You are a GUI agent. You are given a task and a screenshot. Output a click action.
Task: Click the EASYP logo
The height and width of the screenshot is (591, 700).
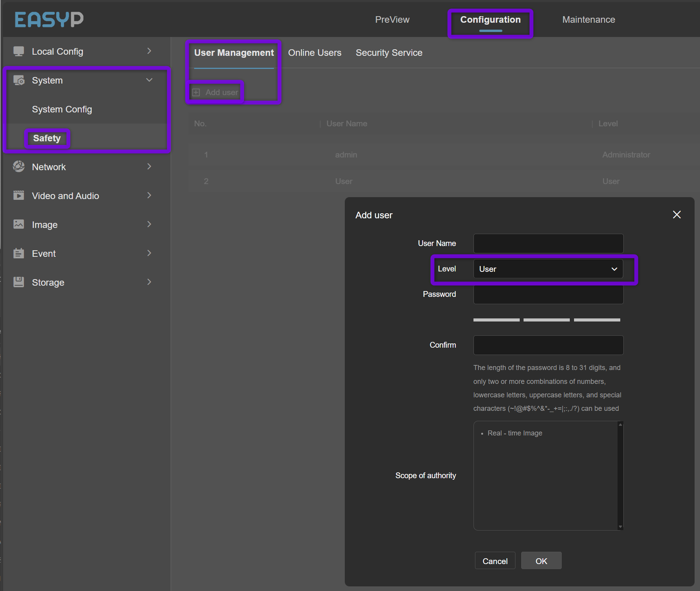click(x=49, y=19)
